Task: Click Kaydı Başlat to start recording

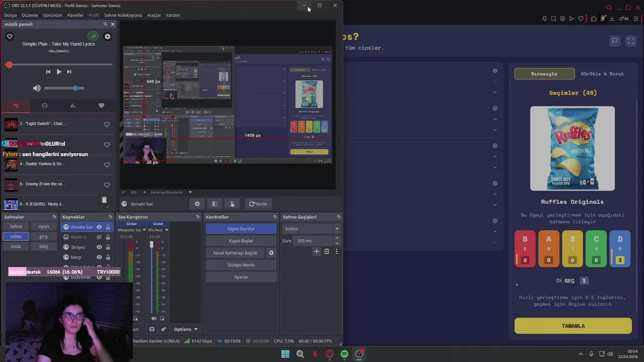Action: click(x=241, y=241)
